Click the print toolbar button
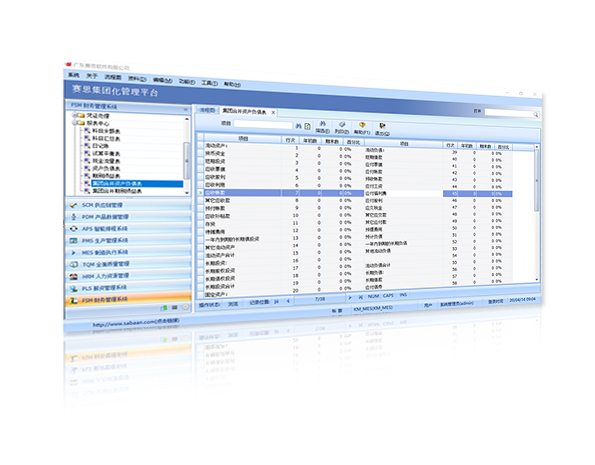 click(x=342, y=128)
